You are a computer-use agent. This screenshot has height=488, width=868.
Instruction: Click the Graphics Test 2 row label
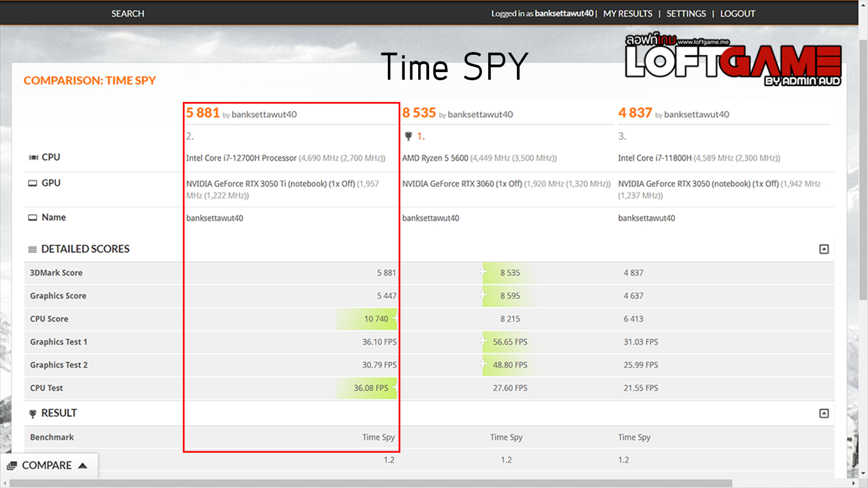point(59,365)
